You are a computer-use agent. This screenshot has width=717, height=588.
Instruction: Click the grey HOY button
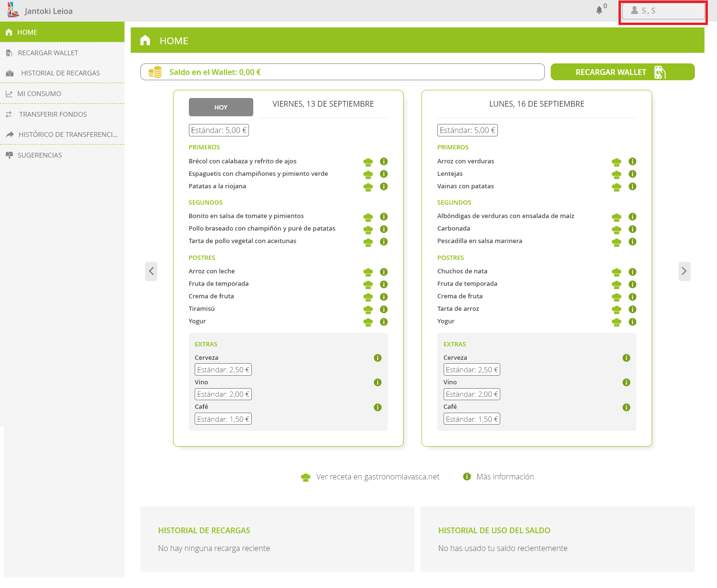pyautogui.click(x=221, y=107)
